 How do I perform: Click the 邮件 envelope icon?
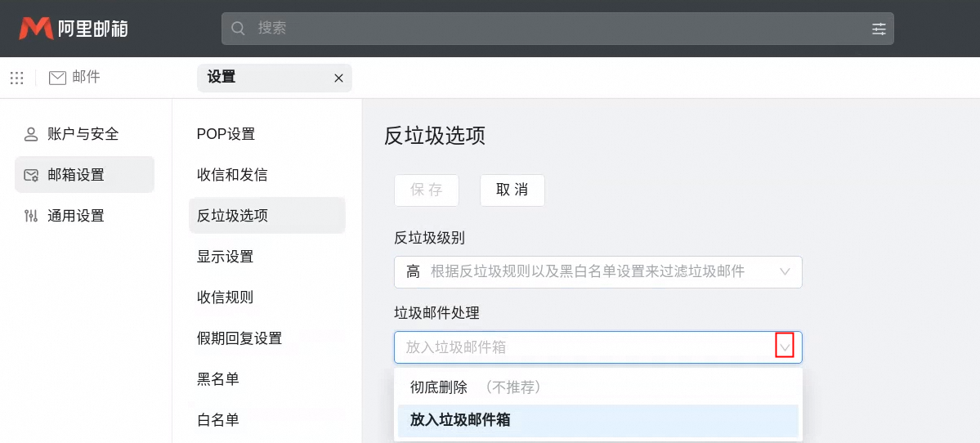tap(57, 78)
